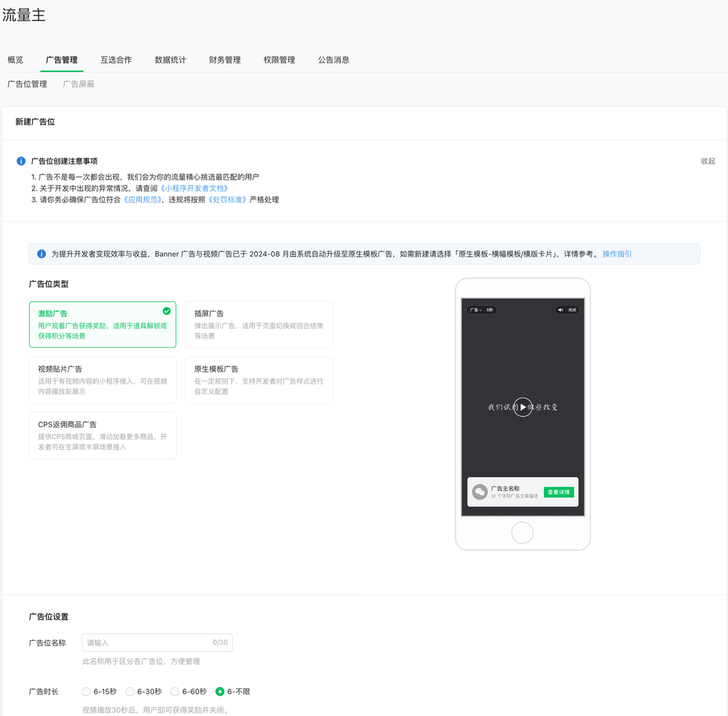Collapse the notice with 收起
This screenshot has width=728, height=716.
coord(708,161)
